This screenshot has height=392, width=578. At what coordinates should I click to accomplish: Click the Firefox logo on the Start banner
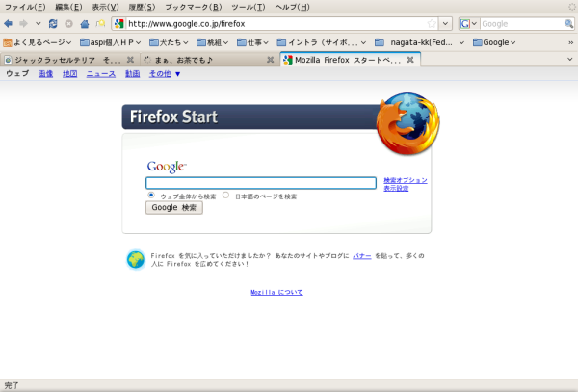click(407, 123)
